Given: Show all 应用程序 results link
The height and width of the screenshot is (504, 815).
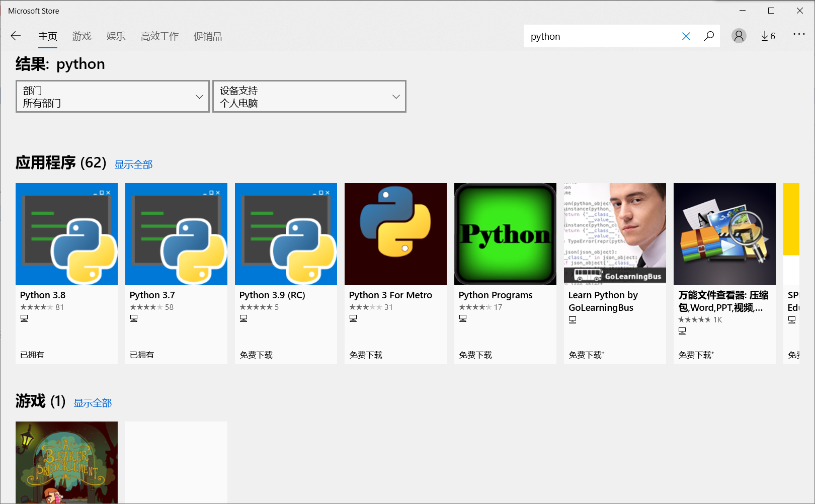Looking at the screenshot, I should point(133,164).
